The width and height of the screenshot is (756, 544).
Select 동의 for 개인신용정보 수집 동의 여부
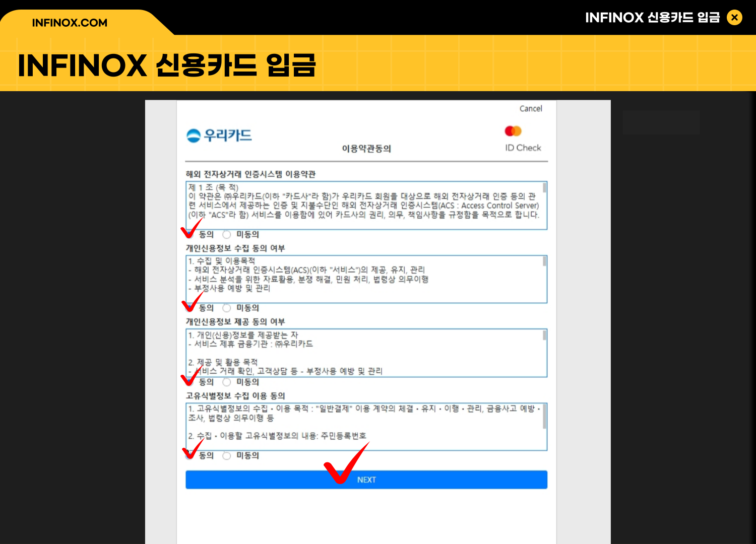tap(189, 308)
